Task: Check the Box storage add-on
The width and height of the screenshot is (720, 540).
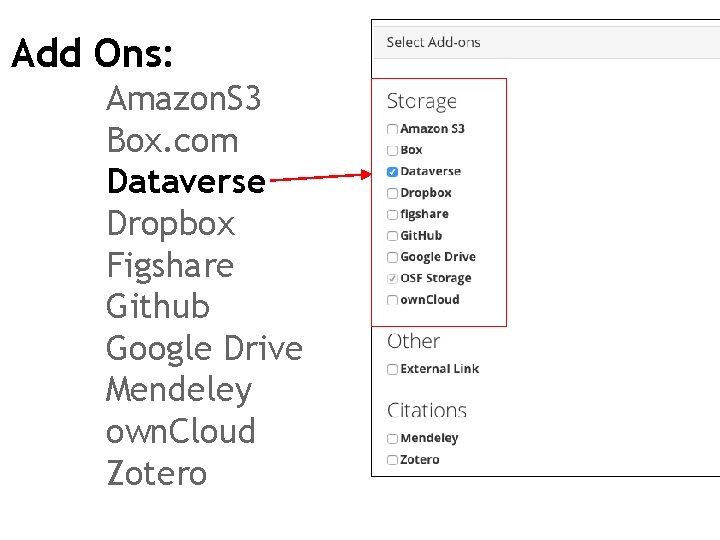Action: pyautogui.click(x=393, y=150)
